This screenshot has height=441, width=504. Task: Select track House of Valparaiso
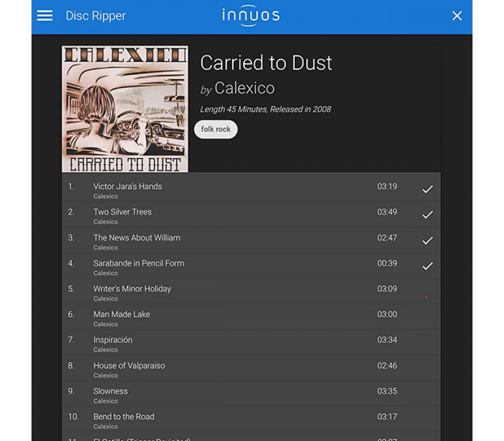(251, 369)
